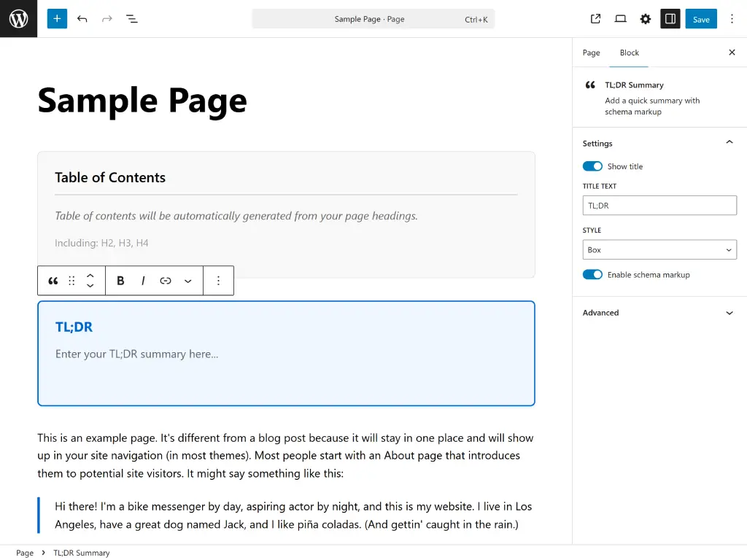Image resolution: width=747 pixels, height=560 pixels.
Task: Disable the Show title toggle
Action: (x=592, y=166)
